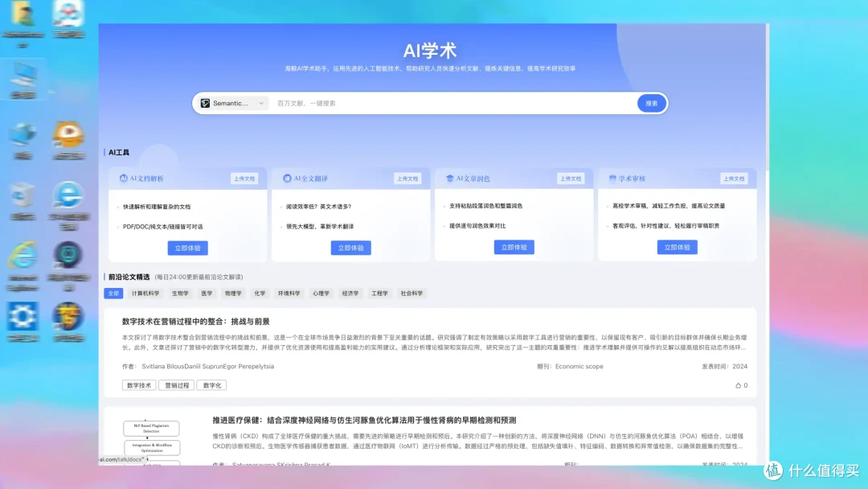Switch to the 生物学 category tab
This screenshot has width=868, height=489.
(180, 294)
